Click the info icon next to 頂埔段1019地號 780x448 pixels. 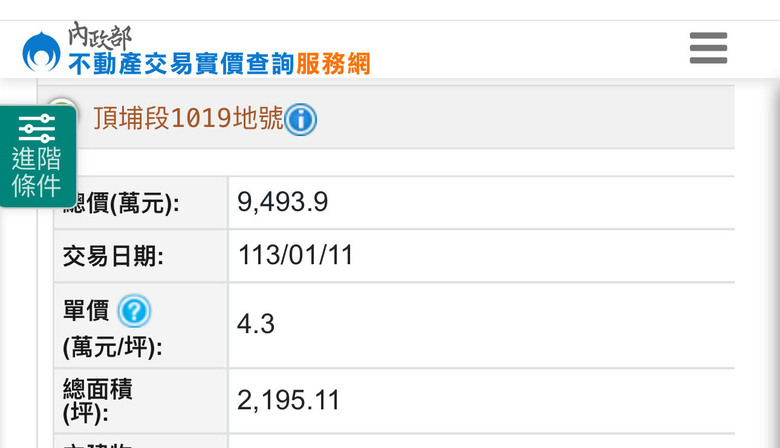(x=300, y=119)
